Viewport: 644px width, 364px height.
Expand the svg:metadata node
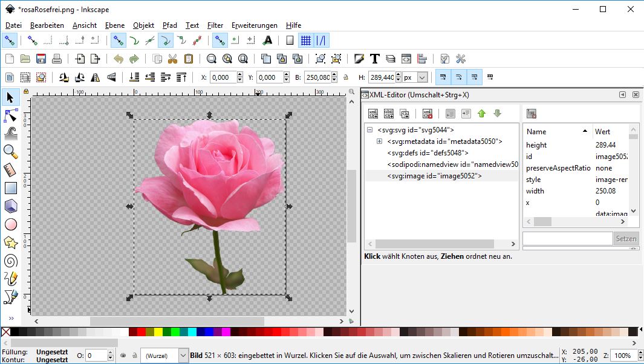pos(379,141)
